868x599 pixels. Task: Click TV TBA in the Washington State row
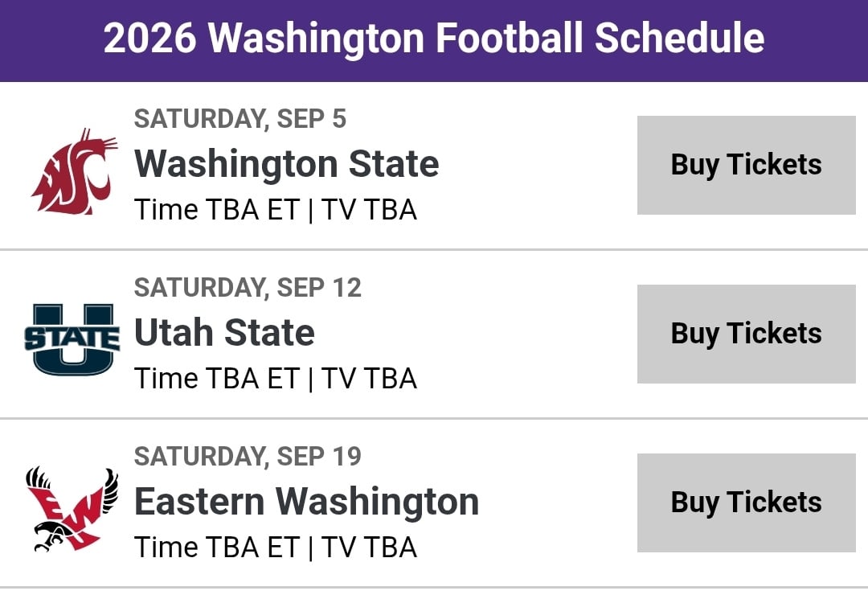click(369, 210)
